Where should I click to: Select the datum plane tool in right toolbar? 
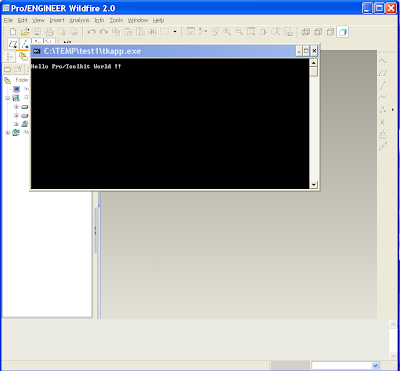tap(383, 73)
